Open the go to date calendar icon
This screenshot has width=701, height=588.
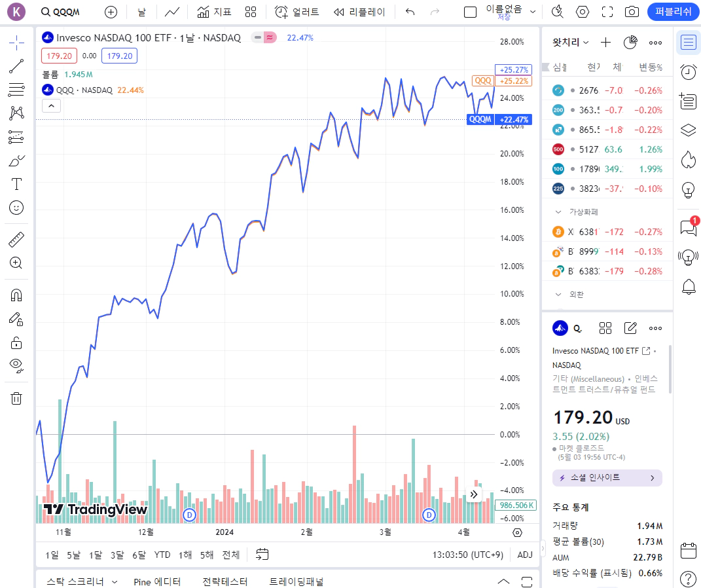[262, 555]
